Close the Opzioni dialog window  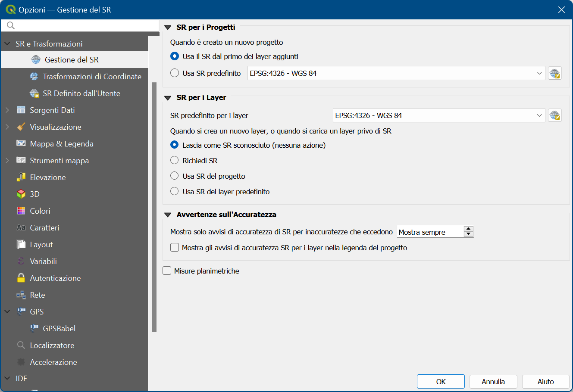[561, 9]
